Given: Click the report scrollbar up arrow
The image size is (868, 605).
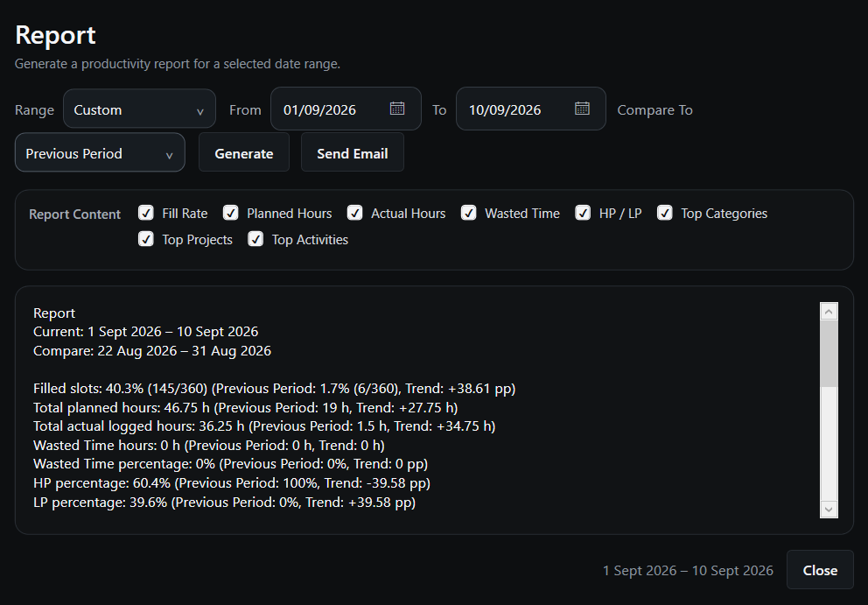Looking at the screenshot, I should [x=829, y=312].
